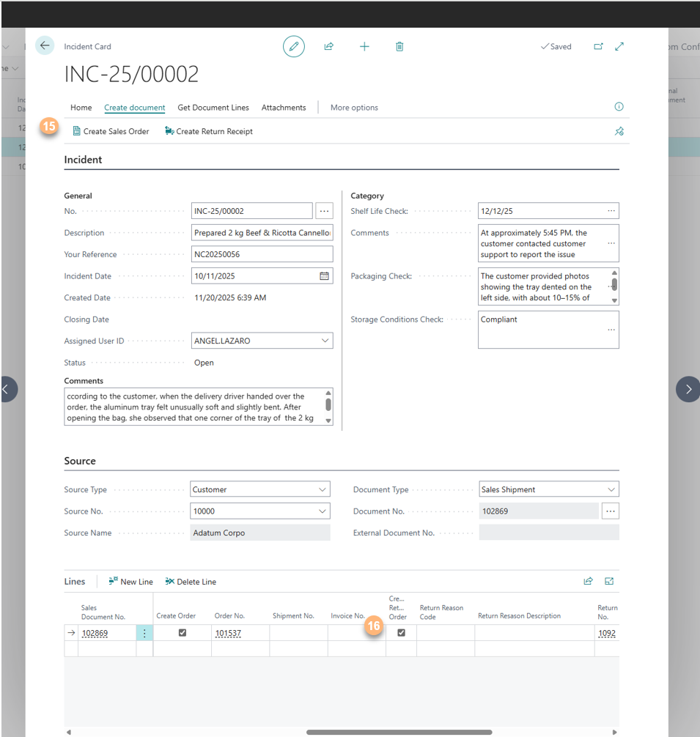Open the Home tab
700x737 pixels.
[x=81, y=108]
